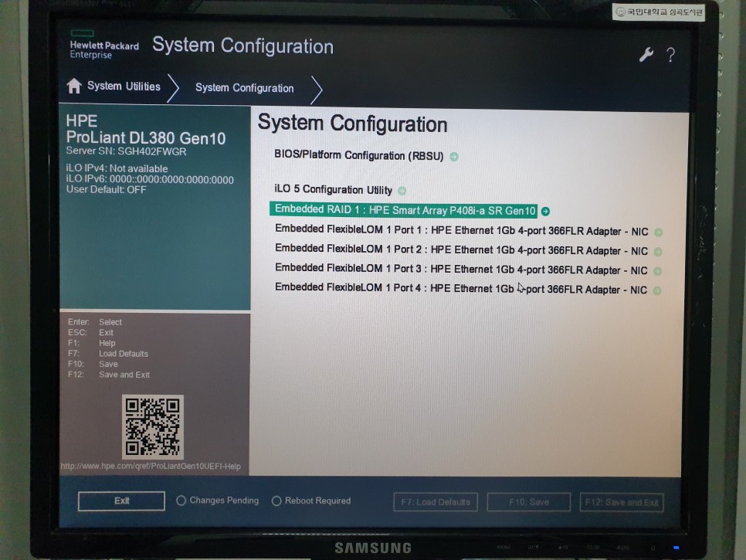Click ProLiant DL380 Gen10 model title
Viewport: 746px width, 560px height.
146,138
